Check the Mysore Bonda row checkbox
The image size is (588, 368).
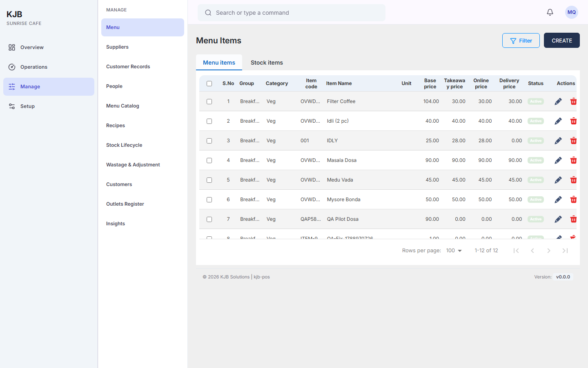(209, 200)
